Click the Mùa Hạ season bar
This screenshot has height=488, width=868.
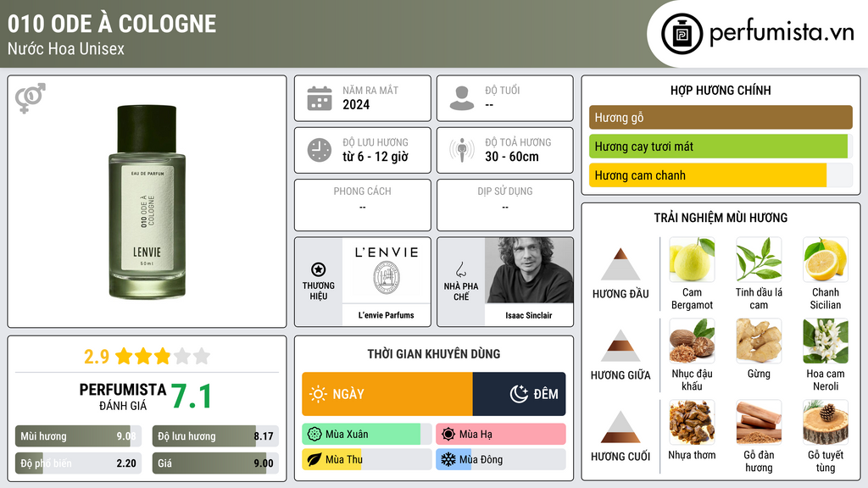(501, 435)
